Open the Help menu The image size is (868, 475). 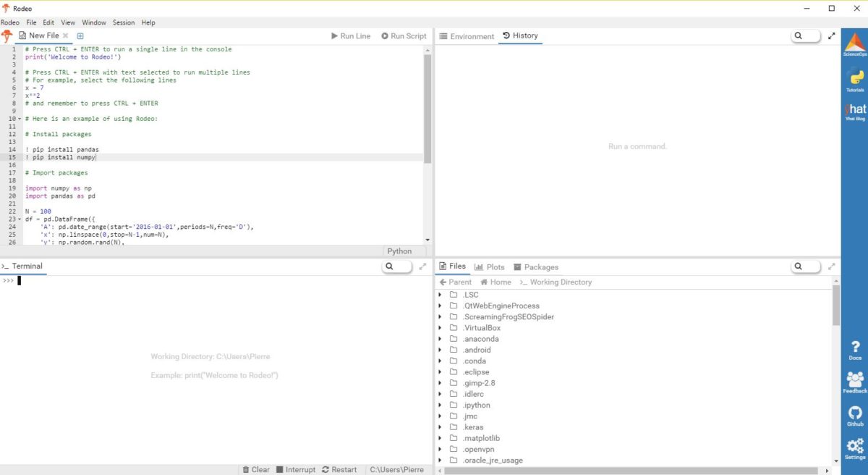tap(148, 22)
